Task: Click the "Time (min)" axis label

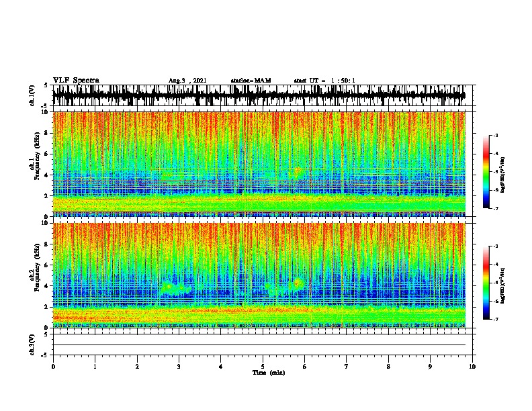Action: click(x=269, y=373)
